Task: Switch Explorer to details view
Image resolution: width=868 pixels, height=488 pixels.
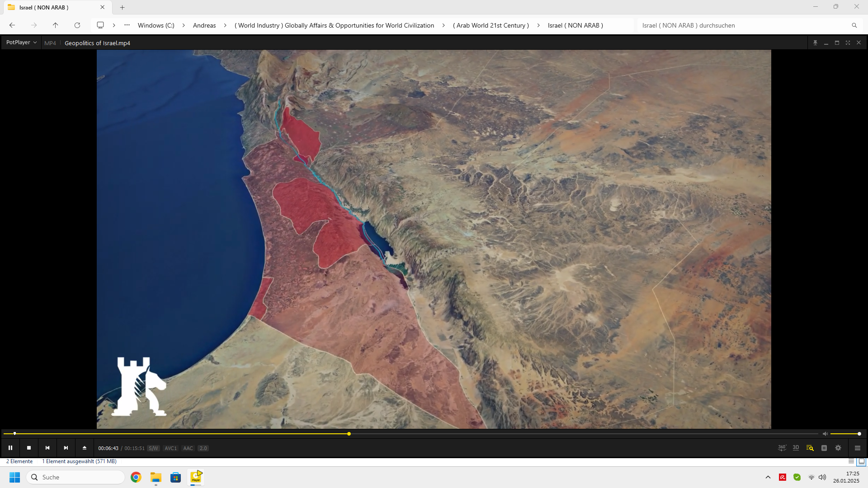Action: click(x=851, y=461)
